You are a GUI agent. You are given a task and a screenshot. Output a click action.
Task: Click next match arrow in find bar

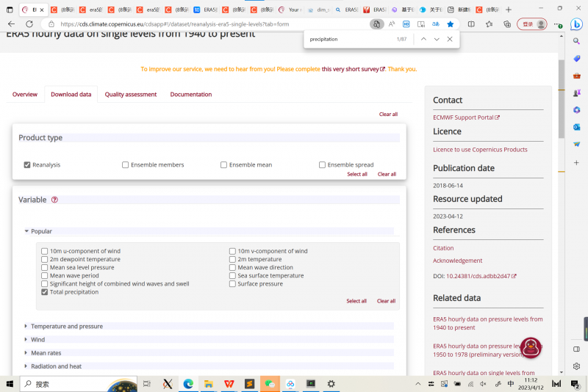tap(437, 39)
